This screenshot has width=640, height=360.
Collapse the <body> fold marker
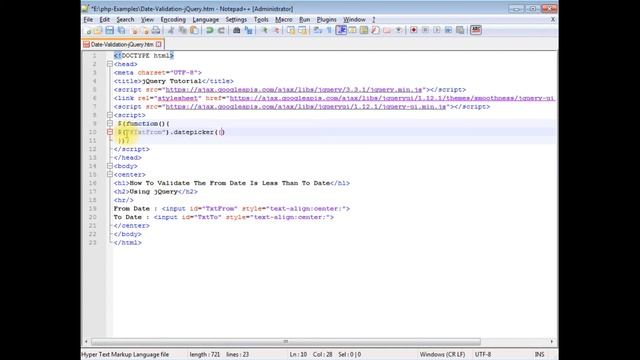pos(110,166)
